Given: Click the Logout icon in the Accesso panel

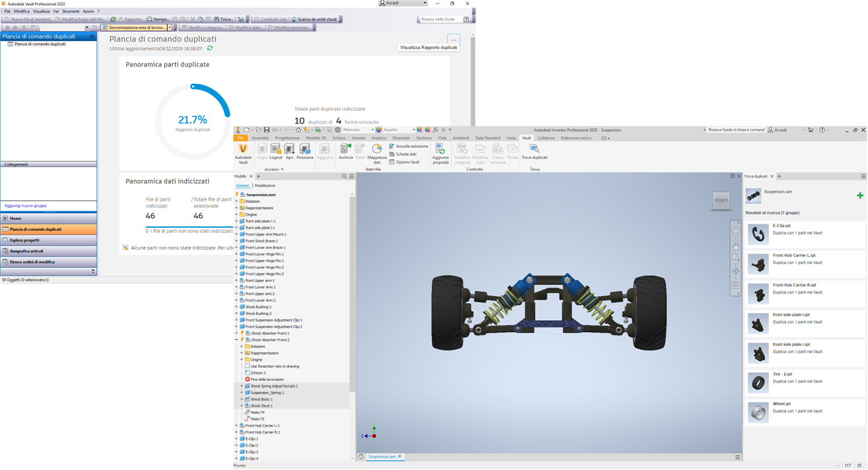Looking at the screenshot, I should pos(275,152).
